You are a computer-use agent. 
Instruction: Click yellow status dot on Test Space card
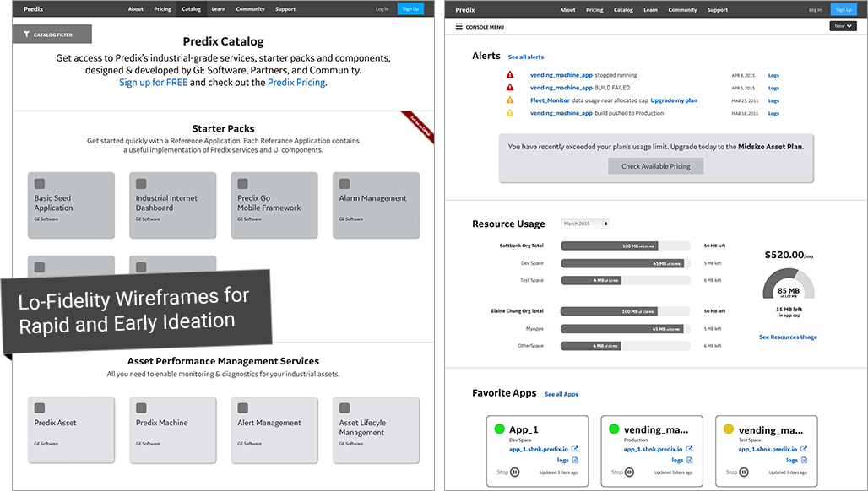click(x=729, y=429)
